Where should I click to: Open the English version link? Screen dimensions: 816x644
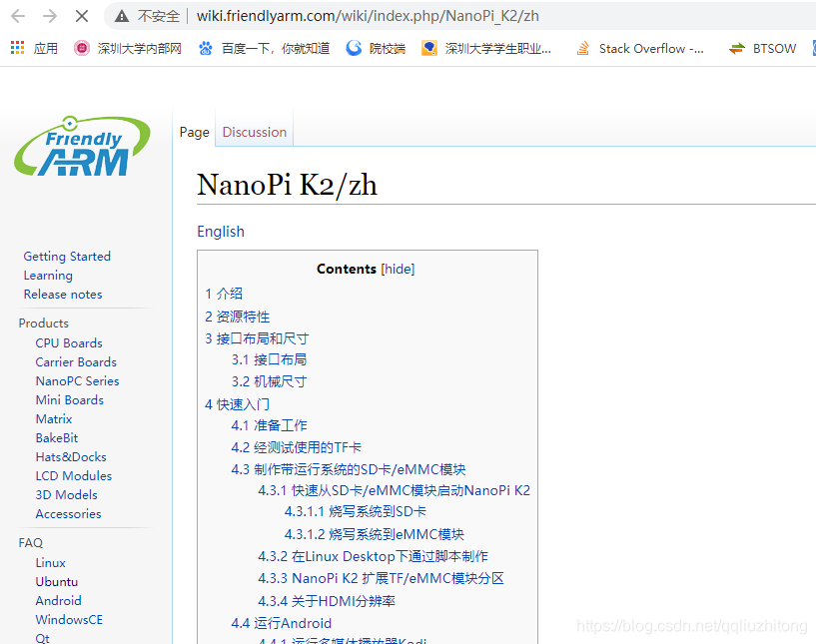click(x=221, y=232)
